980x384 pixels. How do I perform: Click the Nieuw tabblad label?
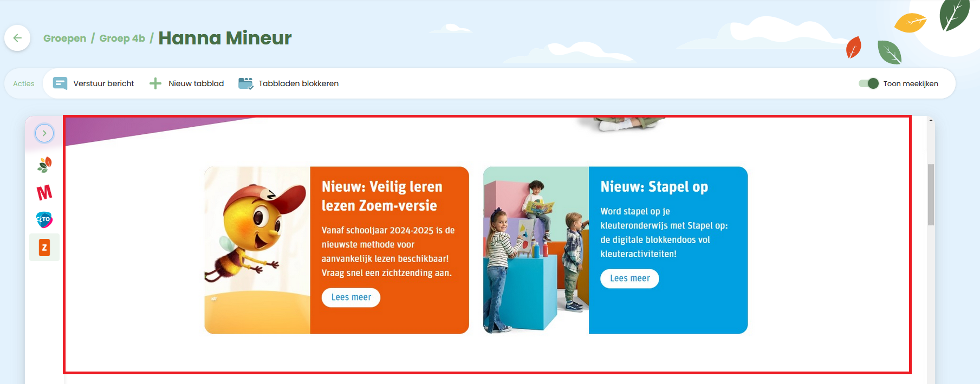pyautogui.click(x=196, y=83)
